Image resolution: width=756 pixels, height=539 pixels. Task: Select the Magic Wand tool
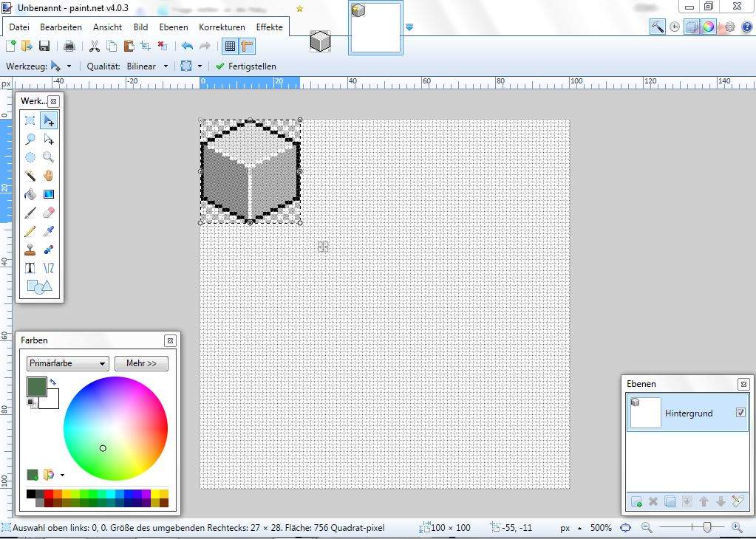pyautogui.click(x=30, y=176)
